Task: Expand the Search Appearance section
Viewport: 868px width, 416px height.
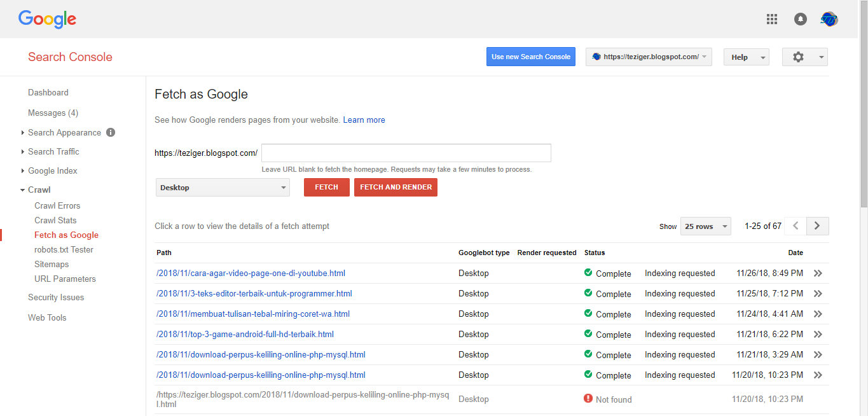Action: click(x=23, y=133)
